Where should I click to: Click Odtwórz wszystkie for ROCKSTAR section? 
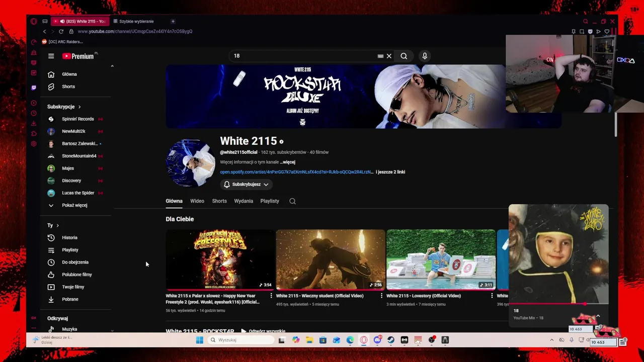coord(264,331)
